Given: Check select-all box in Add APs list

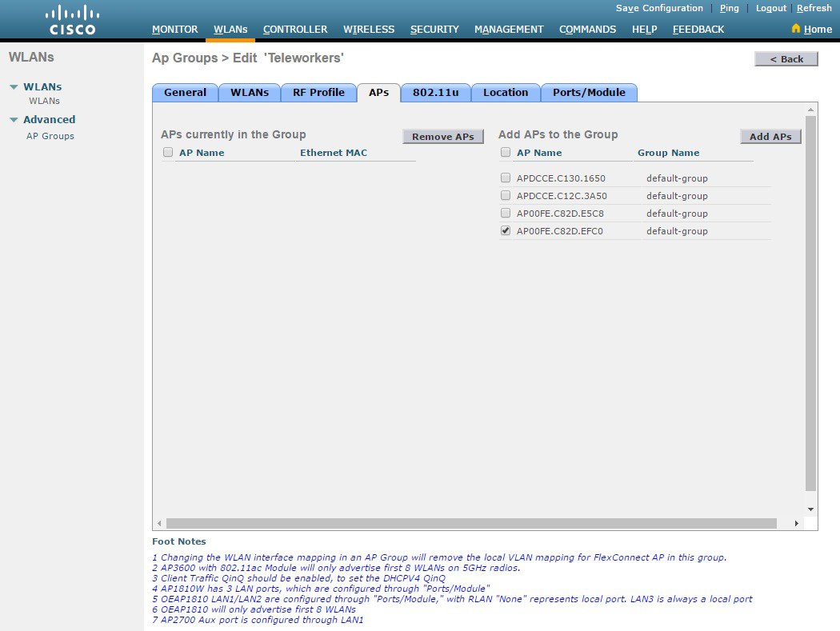Looking at the screenshot, I should [506, 152].
